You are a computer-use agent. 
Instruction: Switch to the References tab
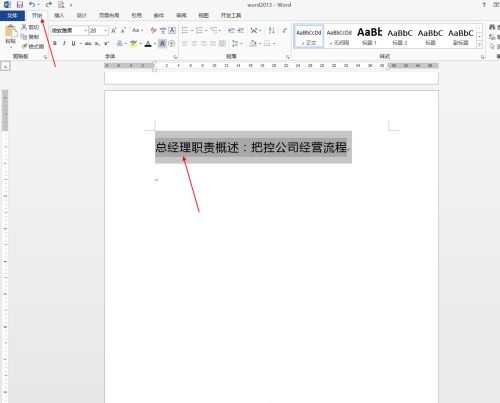click(x=136, y=15)
